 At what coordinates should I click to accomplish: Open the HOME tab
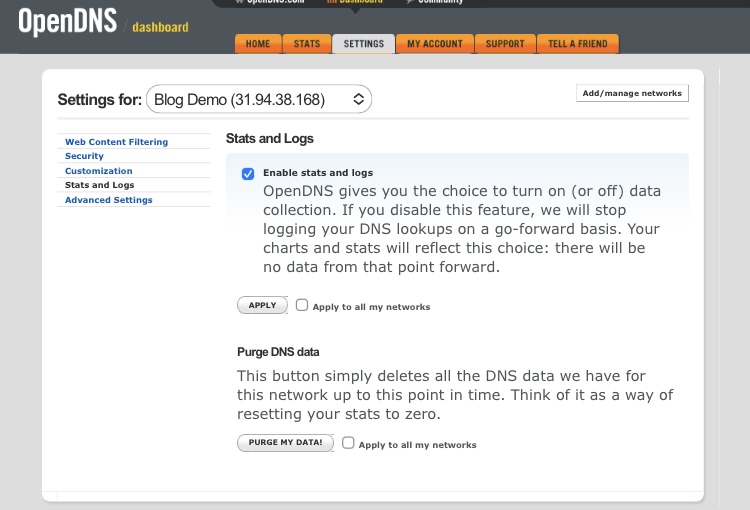[x=258, y=44]
